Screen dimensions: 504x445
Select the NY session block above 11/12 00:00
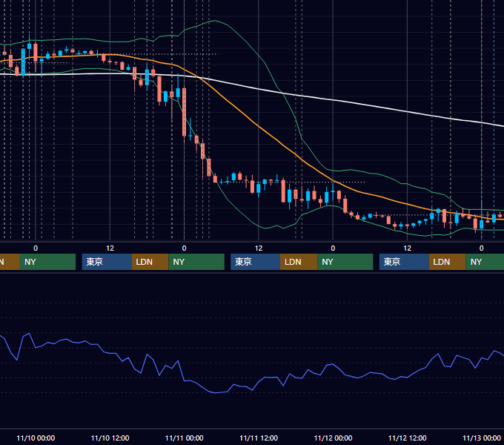click(345, 262)
